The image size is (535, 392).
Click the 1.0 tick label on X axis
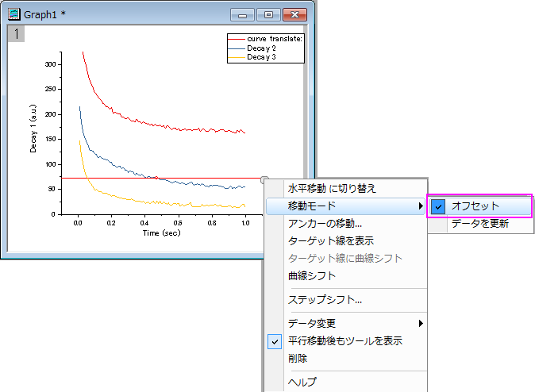point(245,223)
